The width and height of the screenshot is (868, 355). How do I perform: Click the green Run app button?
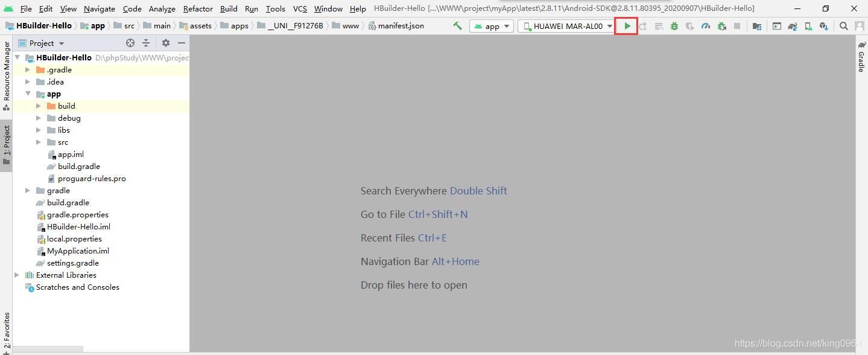(x=627, y=26)
